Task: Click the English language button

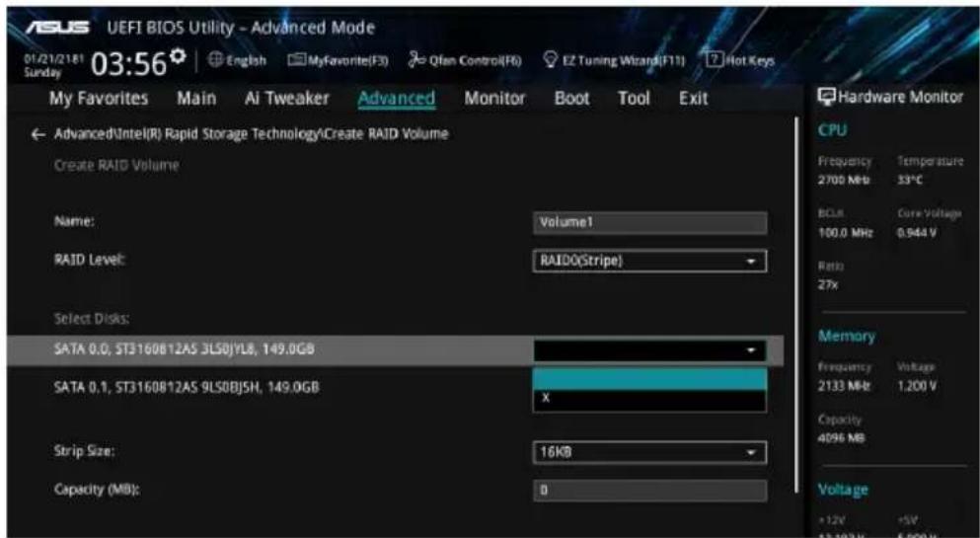Action: (x=238, y=60)
